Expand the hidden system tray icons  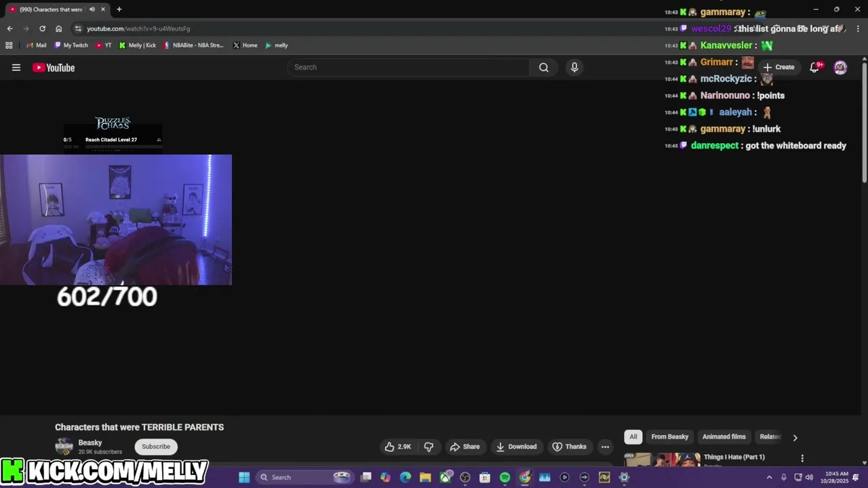(769, 477)
